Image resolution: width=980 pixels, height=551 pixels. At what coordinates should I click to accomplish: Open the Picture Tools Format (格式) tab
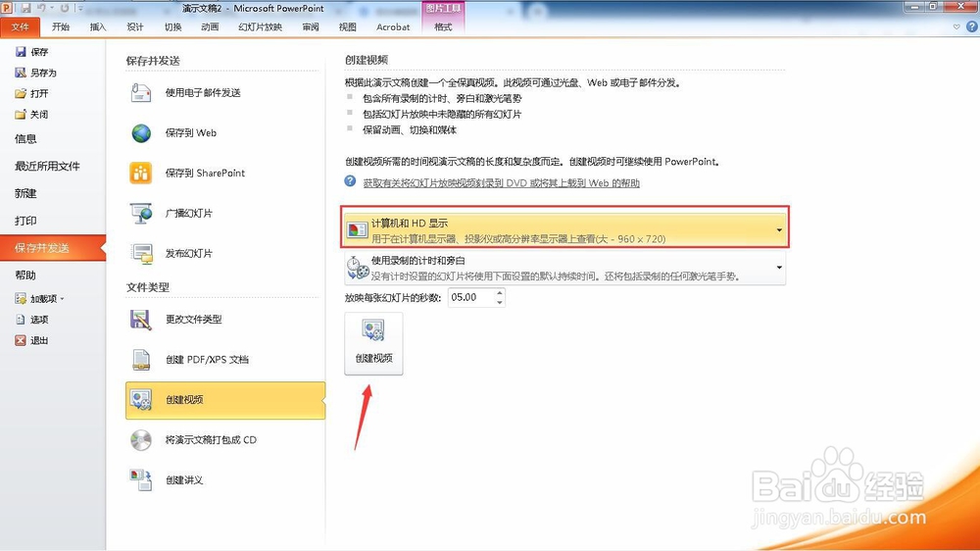pyautogui.click(x=443, y=26)
